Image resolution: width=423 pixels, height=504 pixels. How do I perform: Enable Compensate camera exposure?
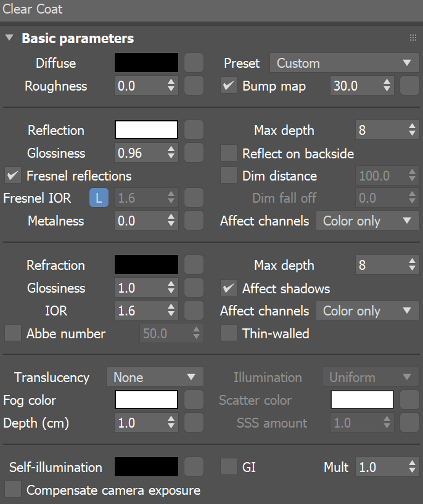(x=13, y=490)
